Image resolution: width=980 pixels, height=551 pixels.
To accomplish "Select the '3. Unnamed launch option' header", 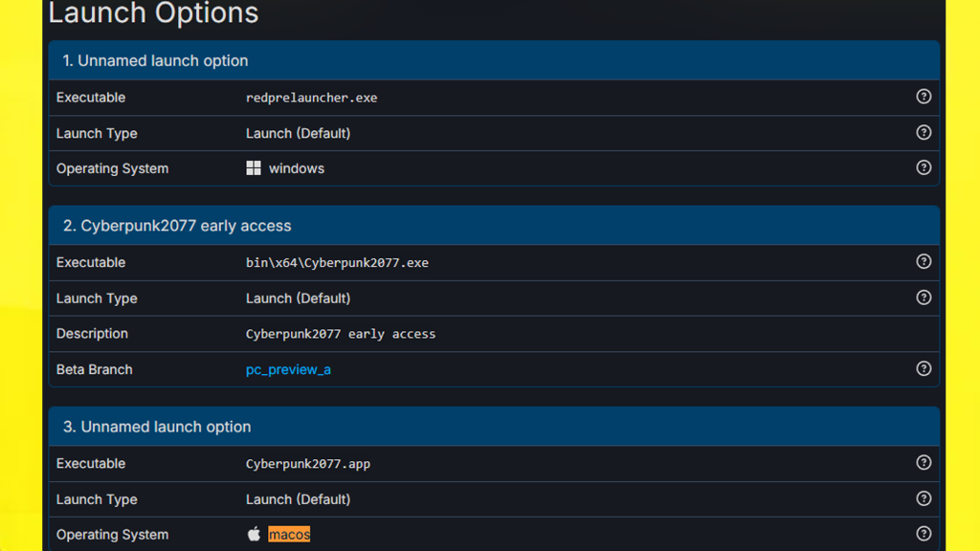I will [494, 427].
